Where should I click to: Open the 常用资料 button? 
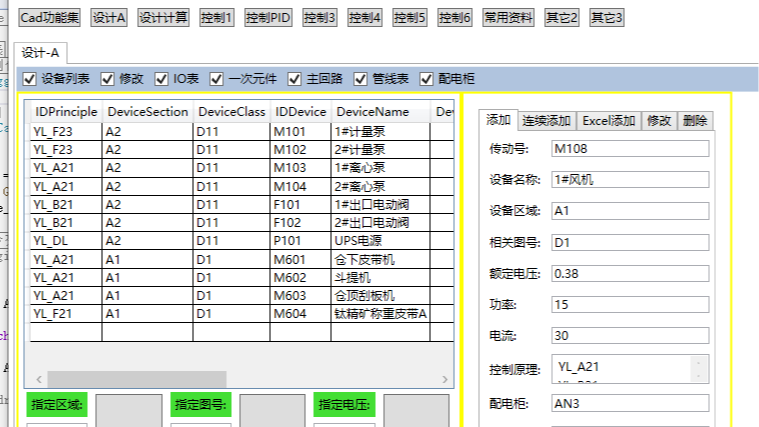508,18
